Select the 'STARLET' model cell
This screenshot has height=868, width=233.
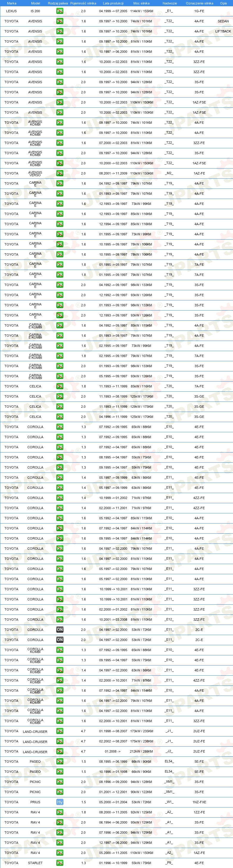[35, 863]
